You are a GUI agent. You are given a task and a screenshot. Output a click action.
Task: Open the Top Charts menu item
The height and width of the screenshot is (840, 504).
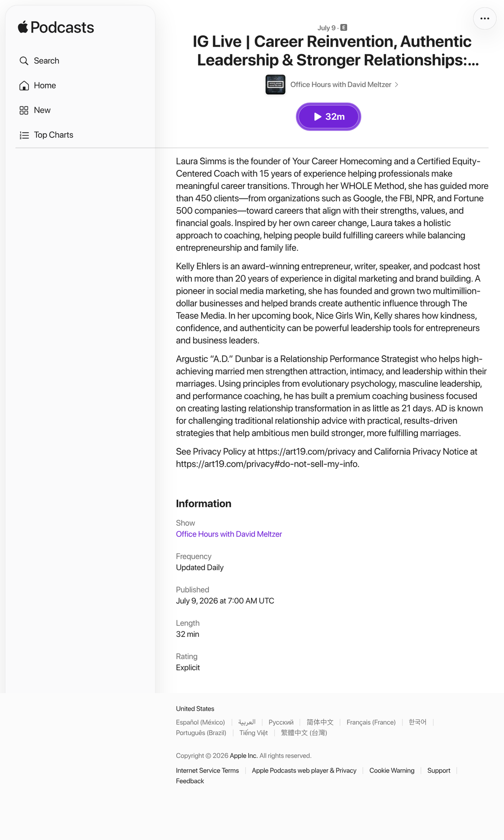(53, 135)
